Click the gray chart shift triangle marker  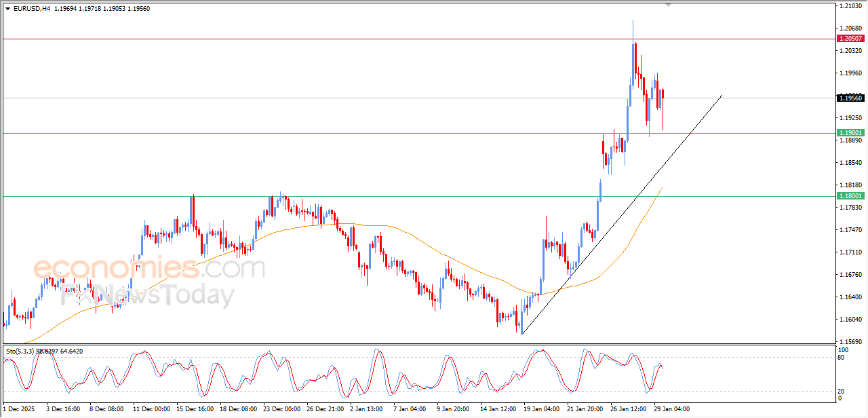[669, 5]
